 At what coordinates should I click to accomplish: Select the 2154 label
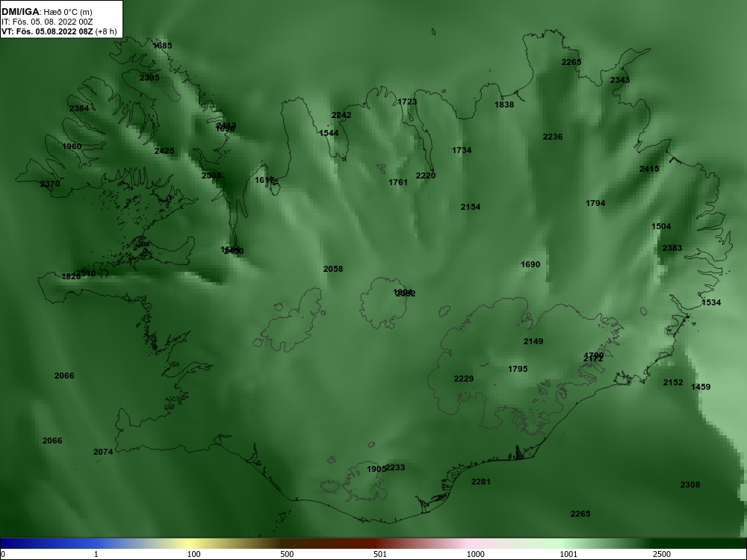click(x=471, y=207)
